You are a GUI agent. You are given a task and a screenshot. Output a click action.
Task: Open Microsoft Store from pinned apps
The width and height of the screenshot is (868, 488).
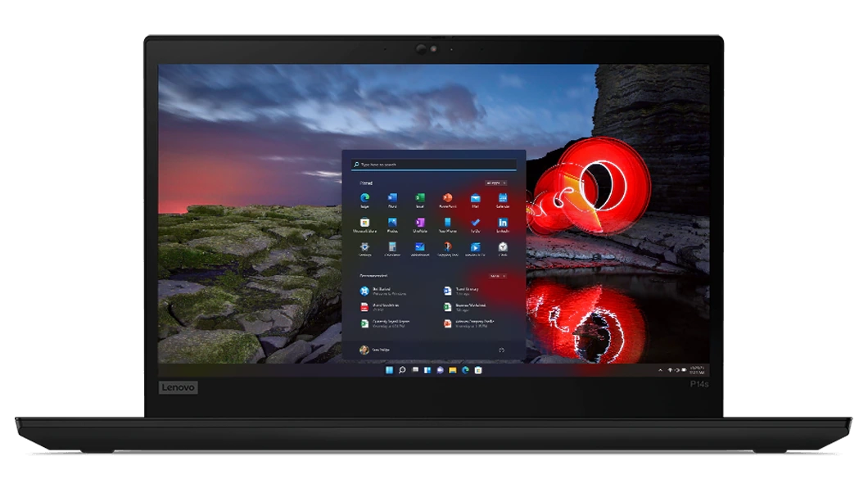365,223
